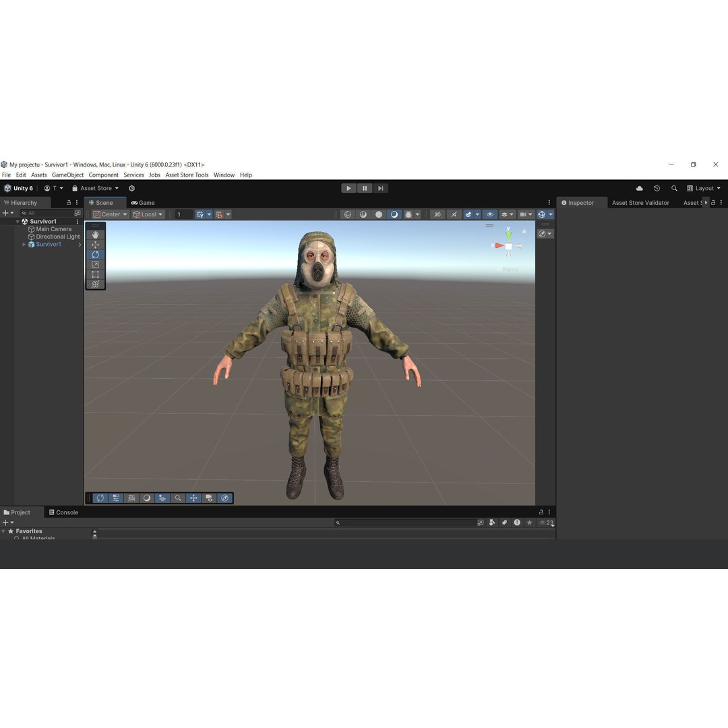Open Center pivot mode dropdown
The image size is (728, 728).
pos(110,214)
